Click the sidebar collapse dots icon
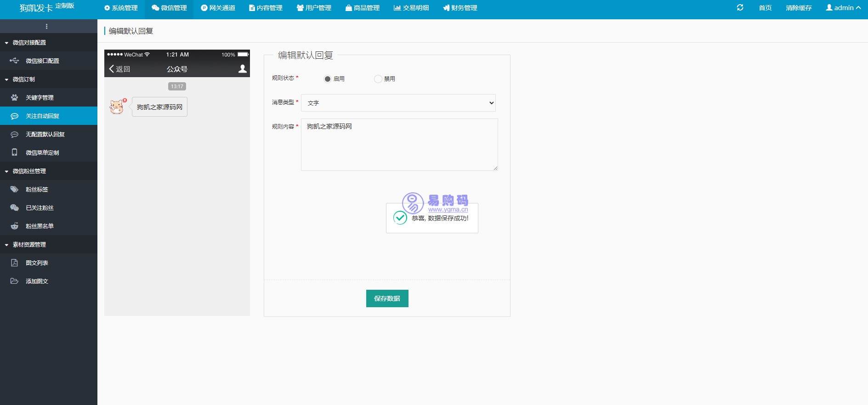The height and width of the screenshot is (405, 868). pyautogui.click(x=46, y=26)
